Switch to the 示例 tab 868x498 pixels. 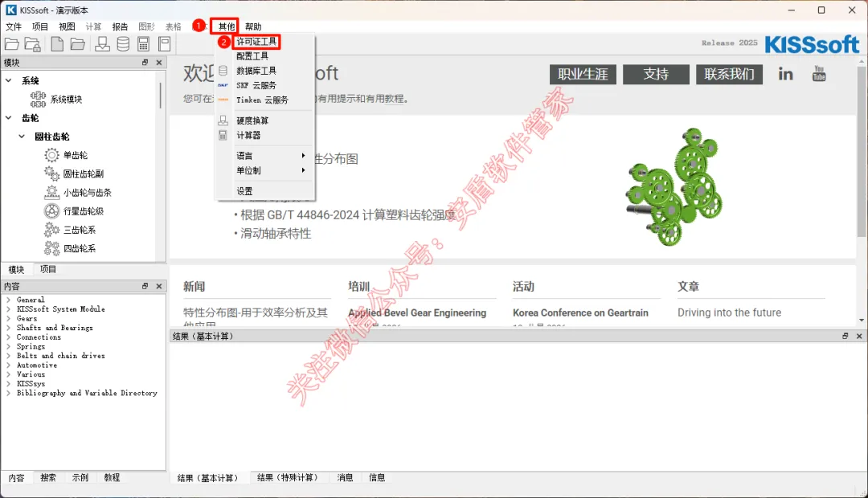80,478
